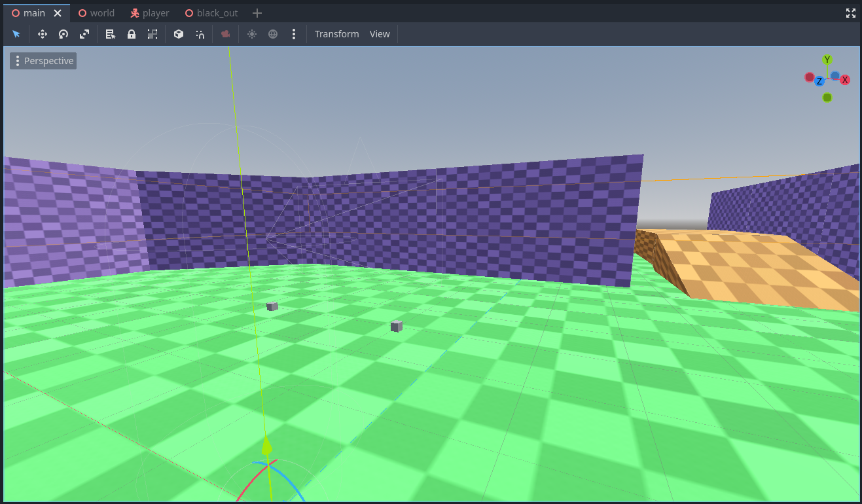Open the Perspective viewport menu
This screenshot has height=504, width=862.
point(43,60)
